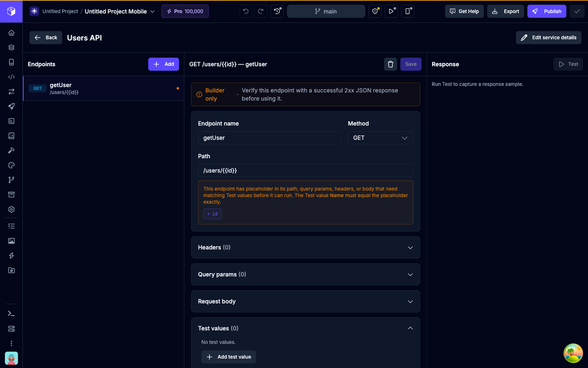This screenshot has height=368, width=588.
Task: Click Add test value button
Action: (x=229, y=357)
